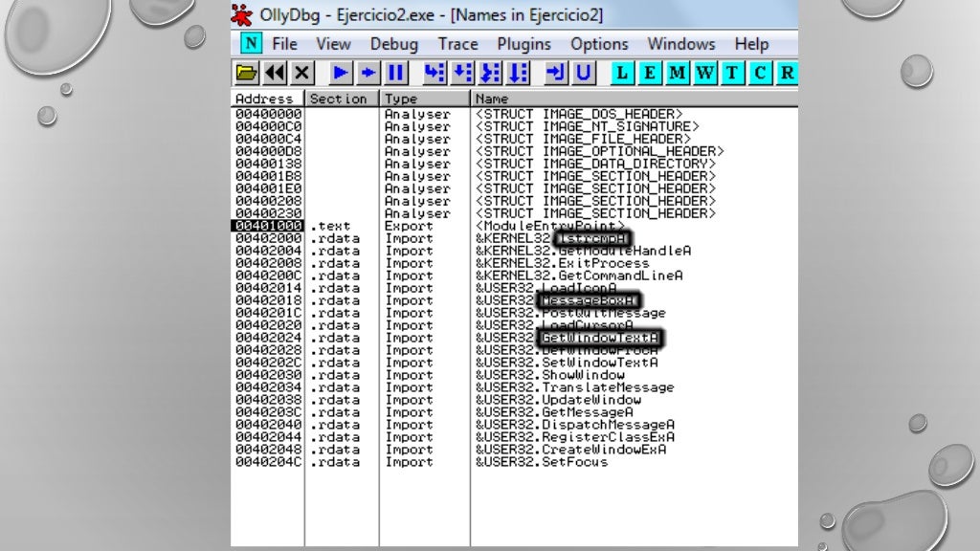Image resolution: width=980 pixels, height=551 pixels.
Task: Select the USER32.ShowWindow row
Action: click(x=514, y=375)
